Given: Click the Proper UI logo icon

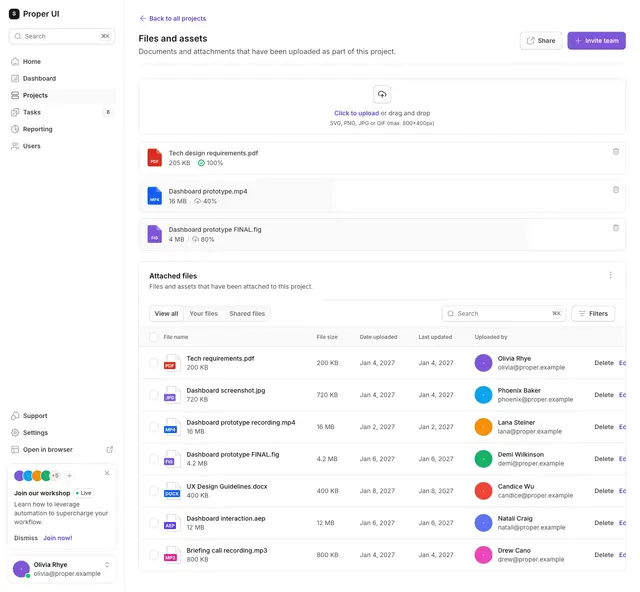Looking at the screenshot, I should point(14,14).
